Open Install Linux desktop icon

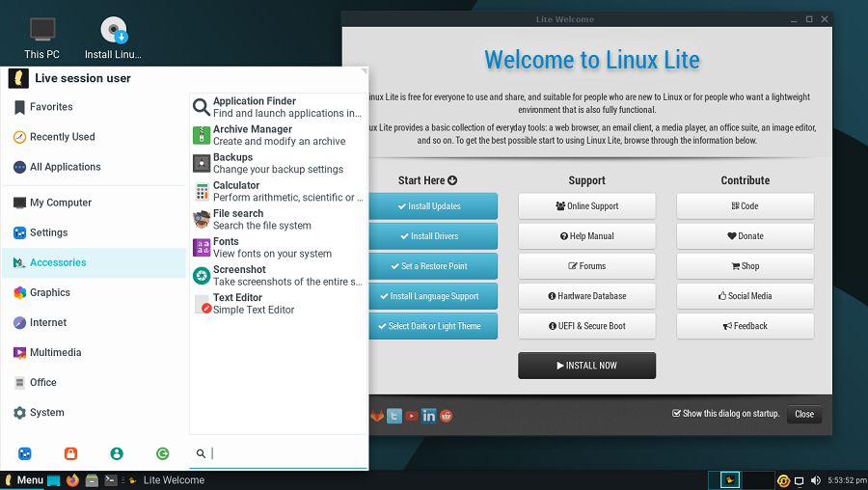(x=113, y=38)
